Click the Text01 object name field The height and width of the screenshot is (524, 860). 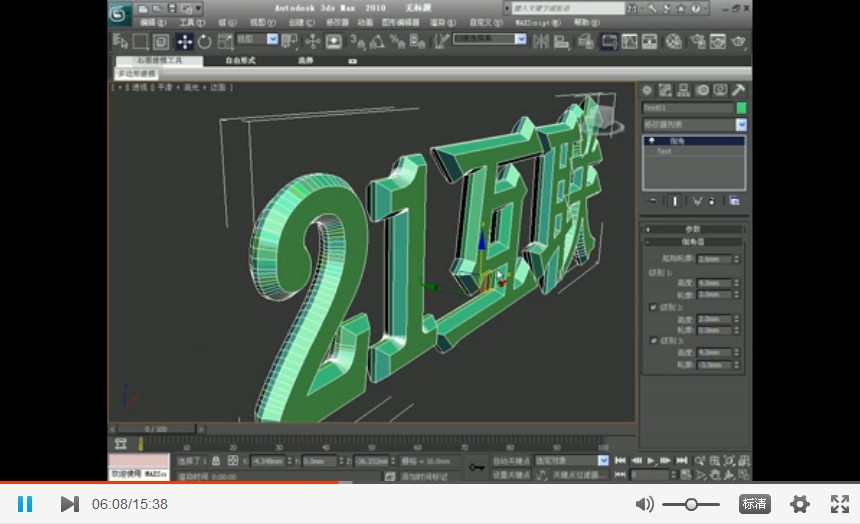click(688, 108)
